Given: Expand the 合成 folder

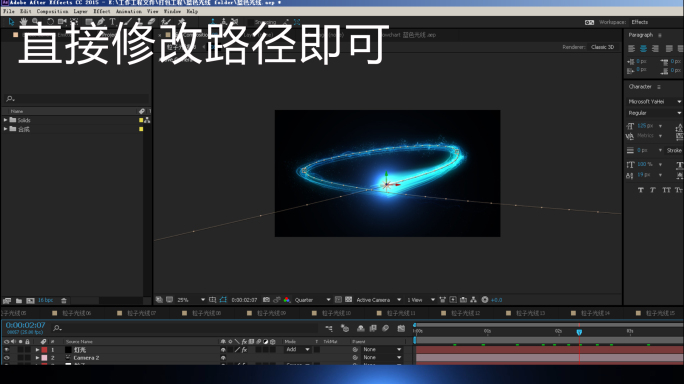Looking at the screenshot, I should 5,129.
